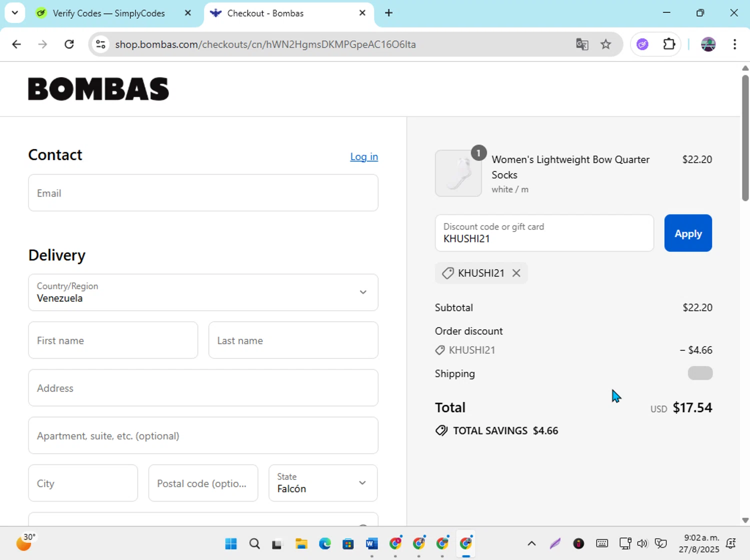
Task: Open File Explorer from taskbar
Action: [x=301, y=543]
